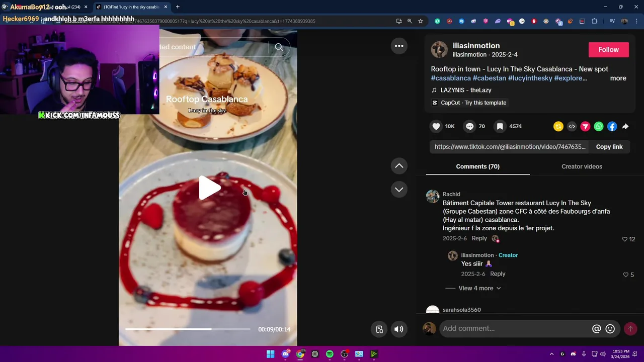Reply to Rachid's comment

[x=479, y=238]
